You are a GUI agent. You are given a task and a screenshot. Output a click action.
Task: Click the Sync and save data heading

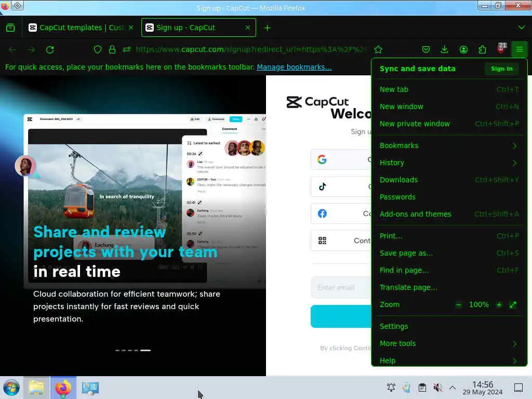click(x=417, y=69)
